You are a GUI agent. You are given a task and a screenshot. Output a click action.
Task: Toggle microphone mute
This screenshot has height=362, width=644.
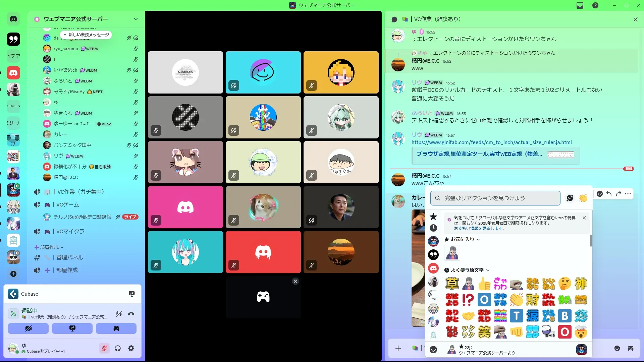[104, 349]
